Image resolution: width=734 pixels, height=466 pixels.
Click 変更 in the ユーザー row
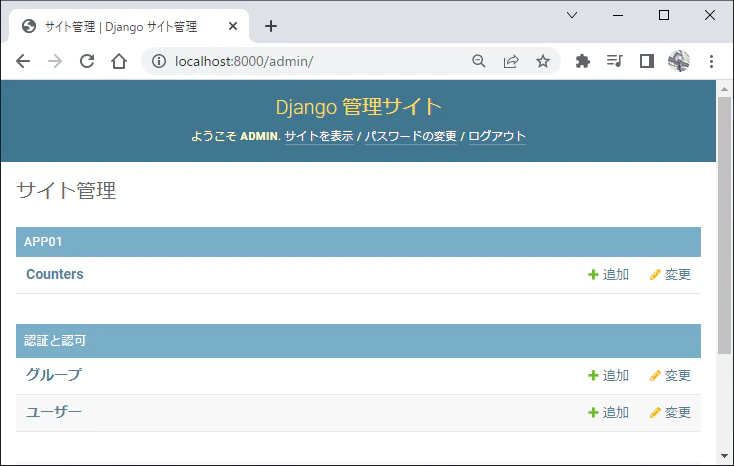tap(670, 413)
